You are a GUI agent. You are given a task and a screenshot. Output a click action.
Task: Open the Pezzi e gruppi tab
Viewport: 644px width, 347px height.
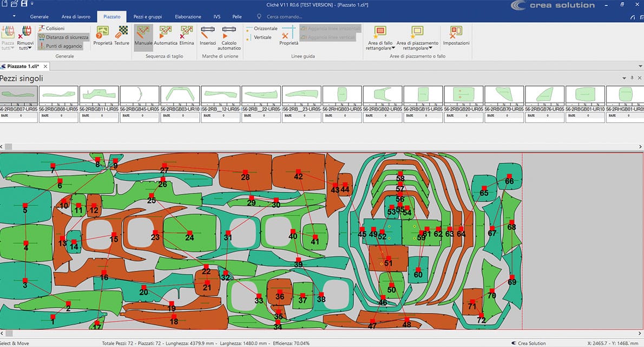point(147,17)
